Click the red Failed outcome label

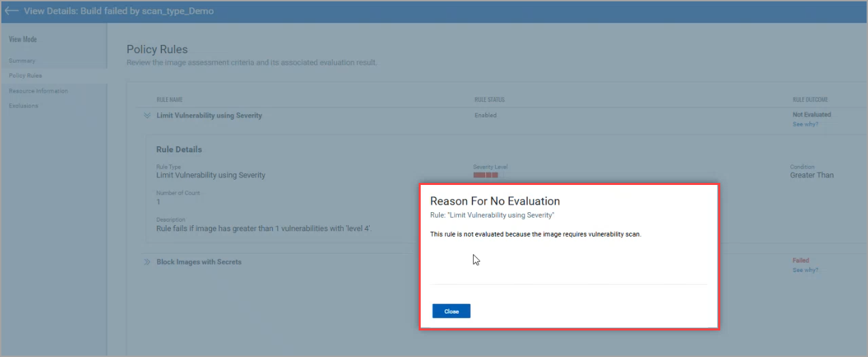coord(801,260)
